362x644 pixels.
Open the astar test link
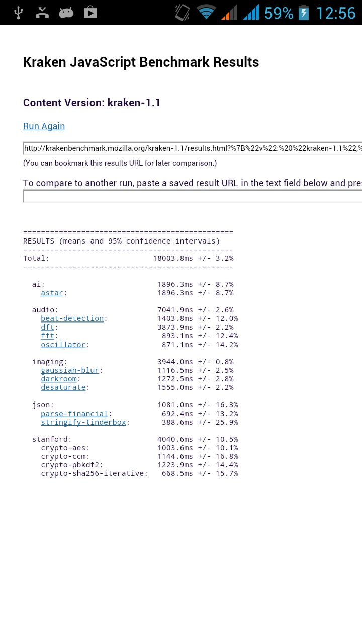pyautogui.click(x=52, y=293)
